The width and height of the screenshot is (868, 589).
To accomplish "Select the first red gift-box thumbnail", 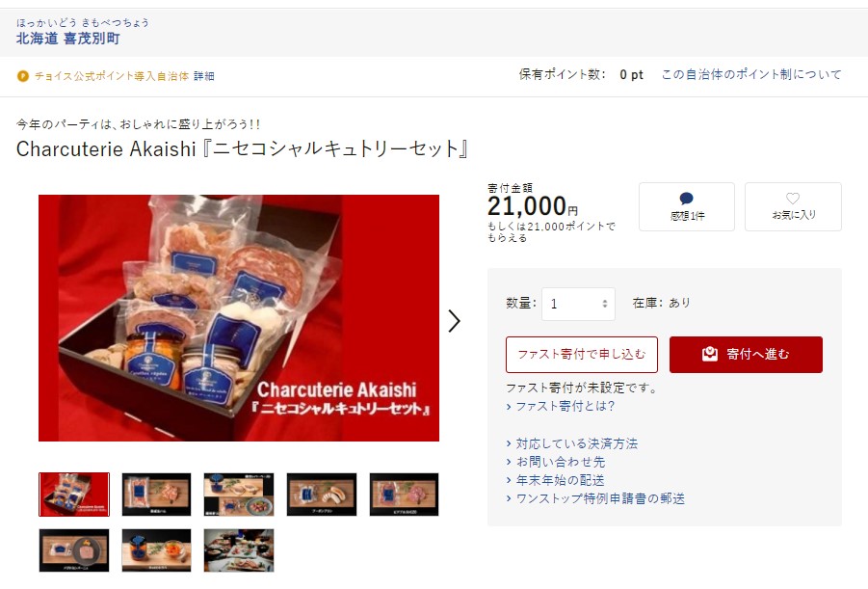I will pyautogui.click(x=74, y=495).
